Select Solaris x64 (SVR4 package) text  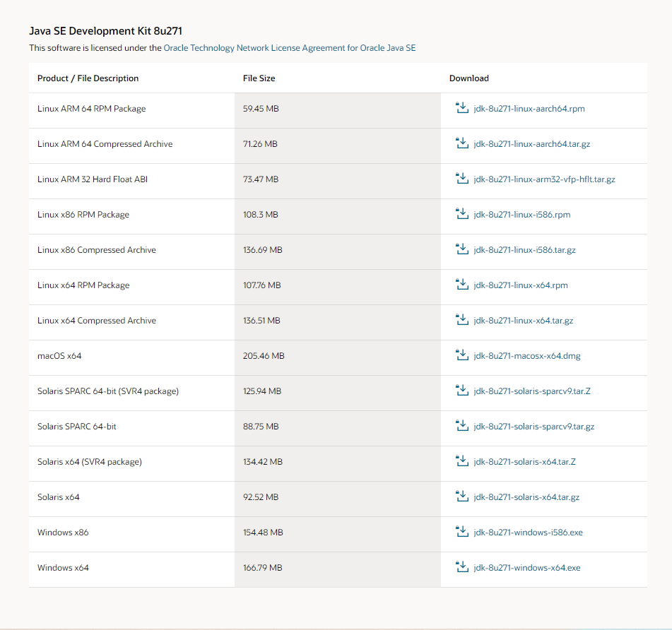[90, 462]
